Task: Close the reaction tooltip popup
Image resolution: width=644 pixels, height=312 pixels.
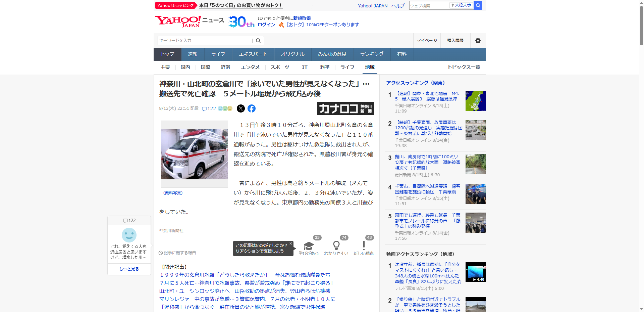Action: 291,244
